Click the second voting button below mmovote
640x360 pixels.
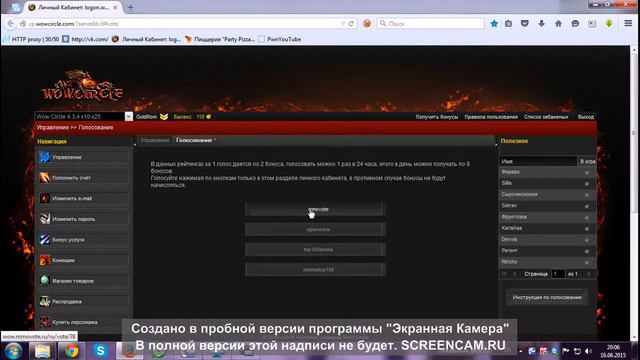point(315,229)
